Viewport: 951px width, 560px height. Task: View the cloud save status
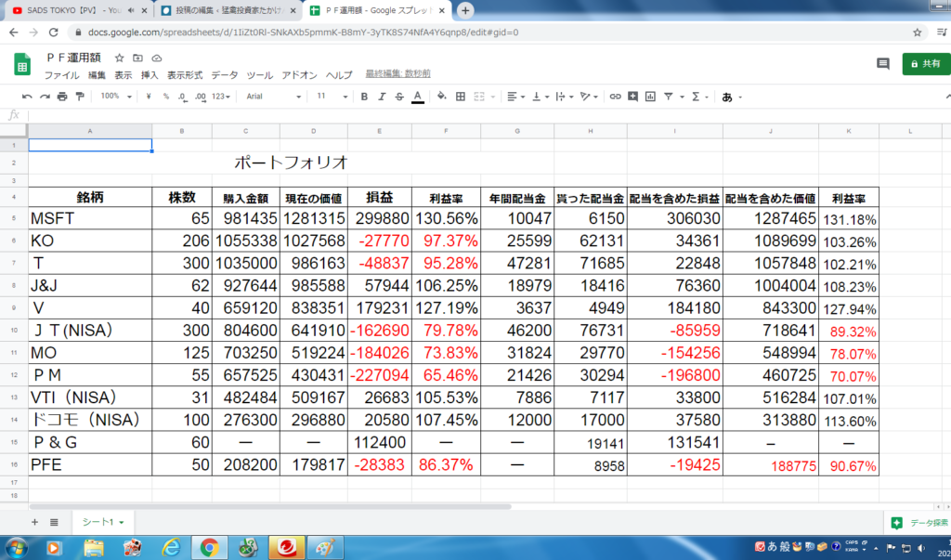[156, 59]
